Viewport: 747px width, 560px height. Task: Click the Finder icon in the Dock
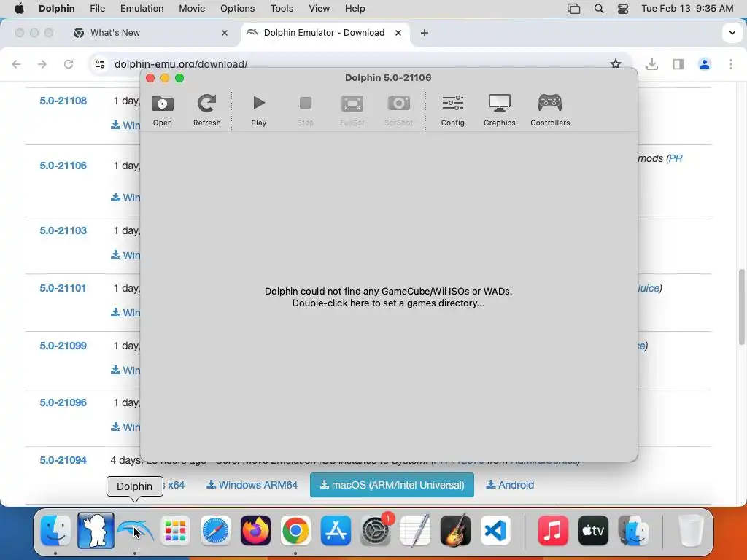55,531
